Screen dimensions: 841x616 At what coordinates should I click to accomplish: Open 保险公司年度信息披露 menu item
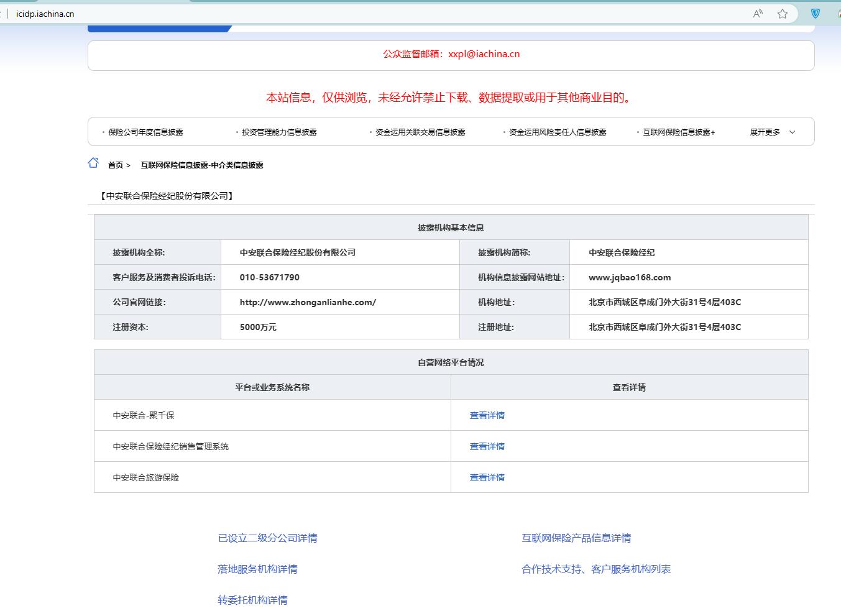[x=145, y=132]
